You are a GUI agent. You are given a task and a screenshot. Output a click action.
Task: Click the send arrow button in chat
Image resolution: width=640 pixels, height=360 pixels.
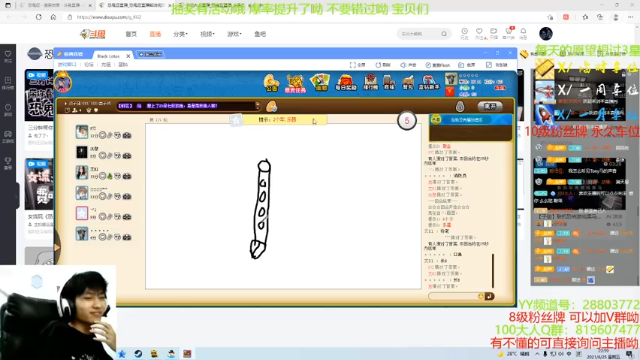point(489,296)
